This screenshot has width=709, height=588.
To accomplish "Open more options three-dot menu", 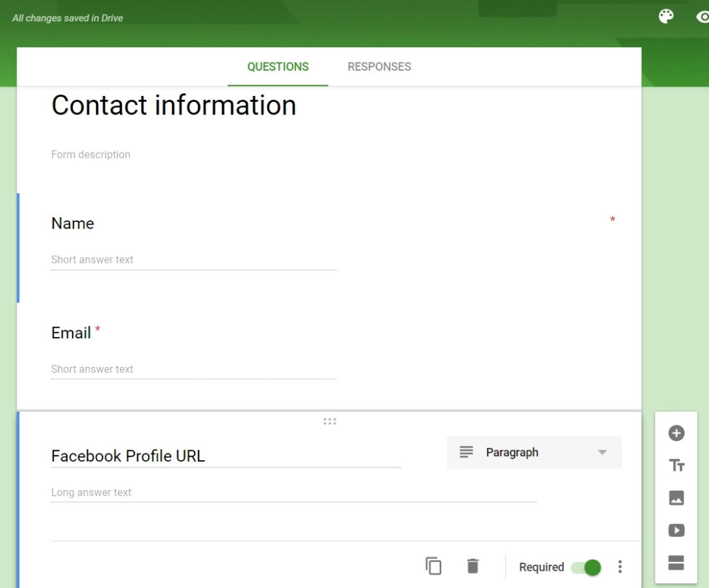I will pos(620,566).
